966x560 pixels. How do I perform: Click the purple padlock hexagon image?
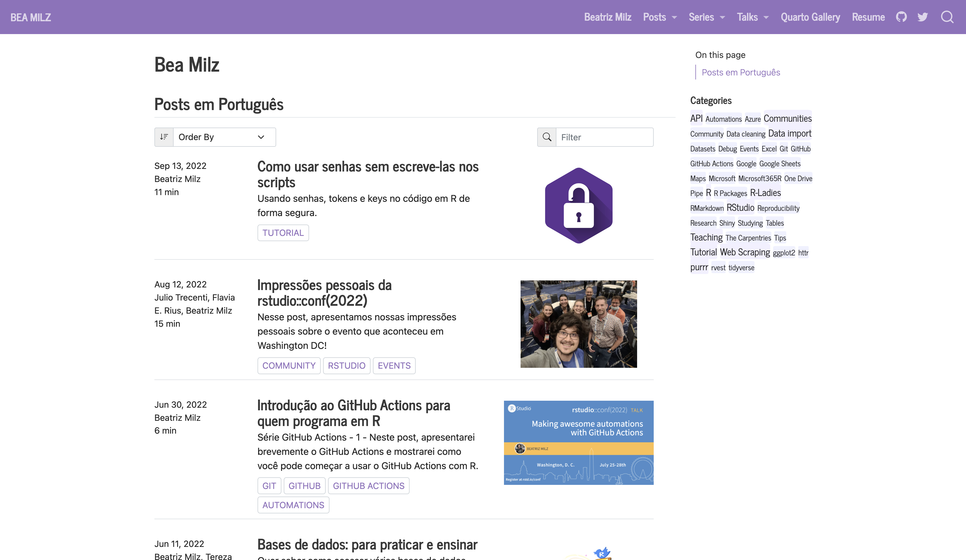(x=578, y=205)
